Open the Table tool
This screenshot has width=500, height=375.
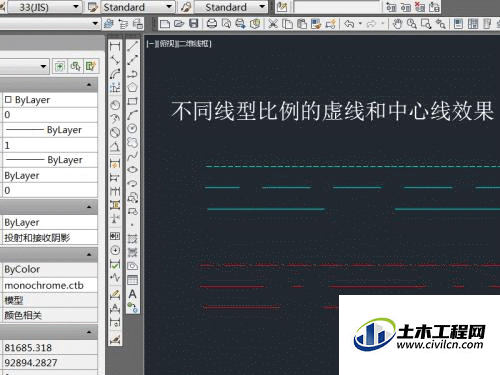133,280
